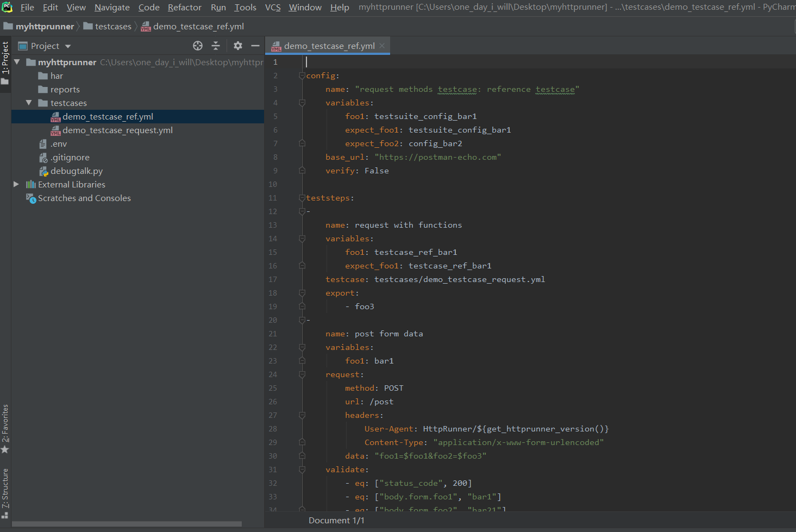
Task: Close the demo_testcase_ref.yml editor tab
Action: (x=382, y=46)
